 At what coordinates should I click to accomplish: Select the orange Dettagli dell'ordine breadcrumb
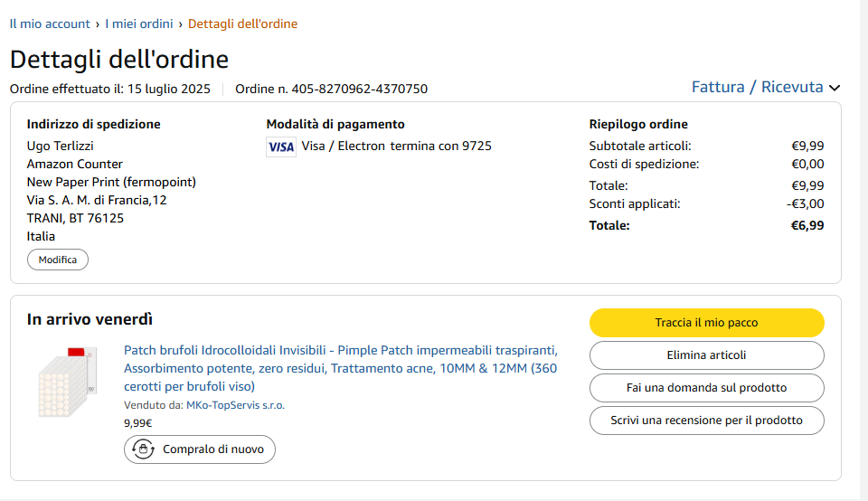pos(242,24)
